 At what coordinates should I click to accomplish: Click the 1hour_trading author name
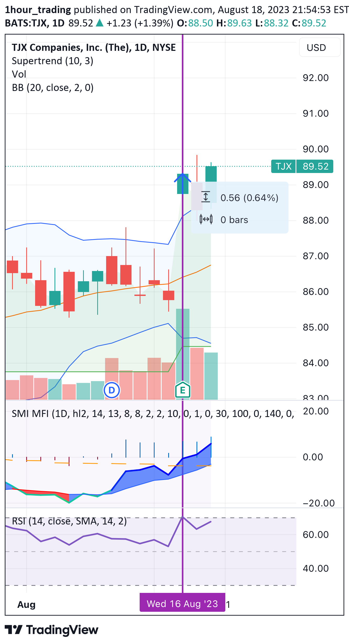tap(38, 10)
